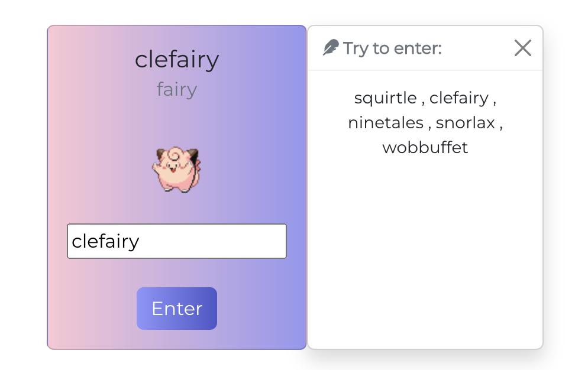588x370 pixels.
Task: Click the Enter button label text
Action: click(x=176, y=308)
